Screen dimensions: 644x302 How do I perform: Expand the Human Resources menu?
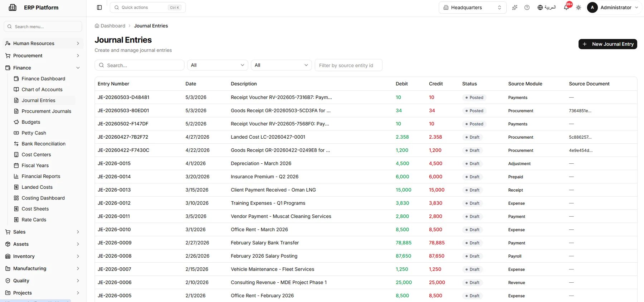pos(43,43)
